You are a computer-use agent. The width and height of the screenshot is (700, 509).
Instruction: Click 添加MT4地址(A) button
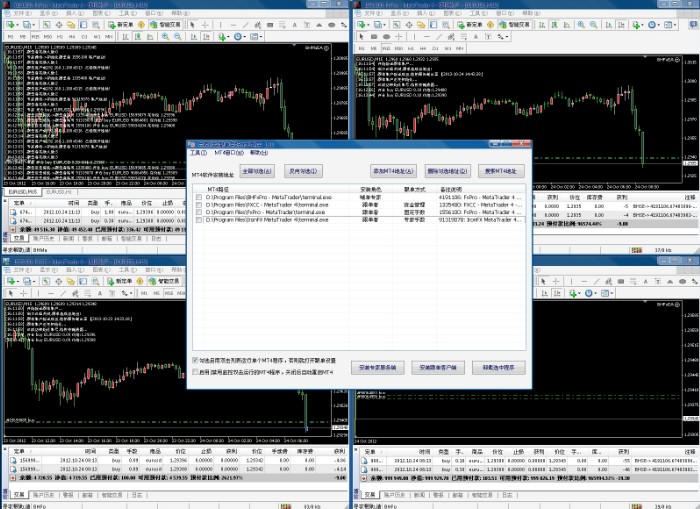point(393,171)
